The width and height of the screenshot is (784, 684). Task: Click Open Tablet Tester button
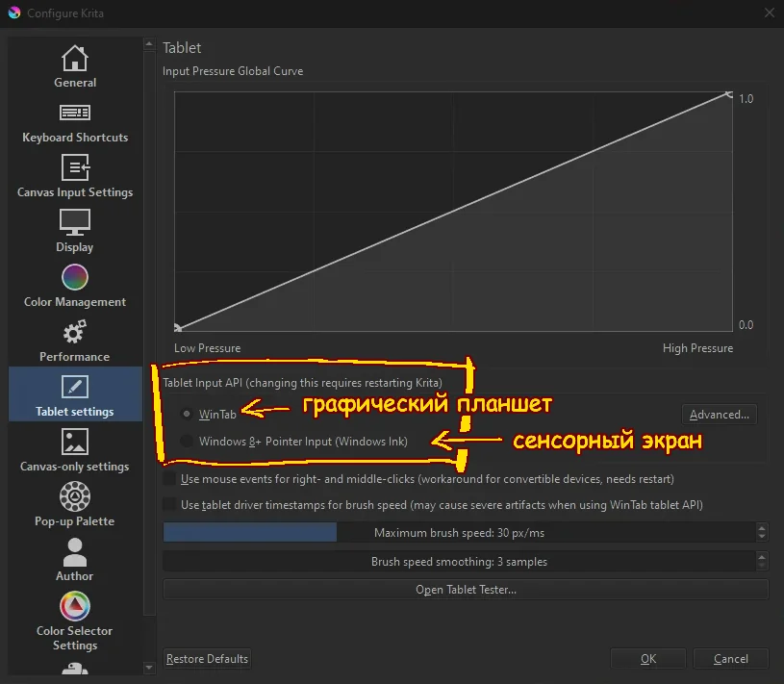pyautogui.click(x=466, y=590)
